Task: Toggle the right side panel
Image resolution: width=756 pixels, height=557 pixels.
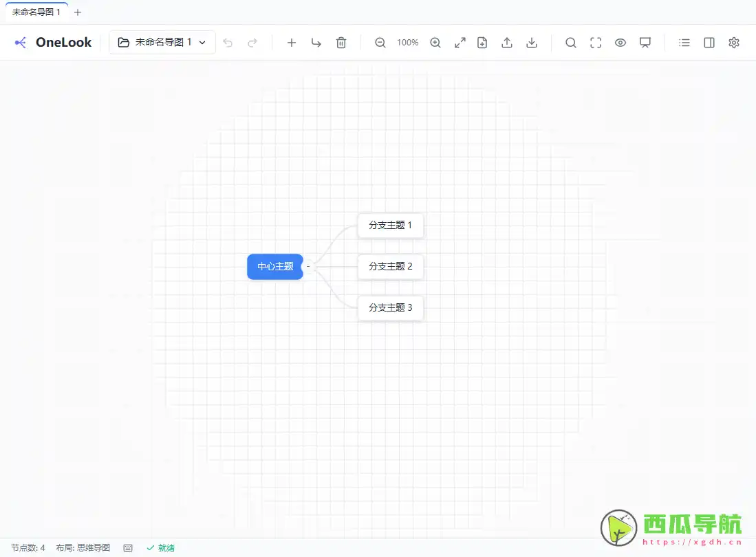Action: (709, 42)
